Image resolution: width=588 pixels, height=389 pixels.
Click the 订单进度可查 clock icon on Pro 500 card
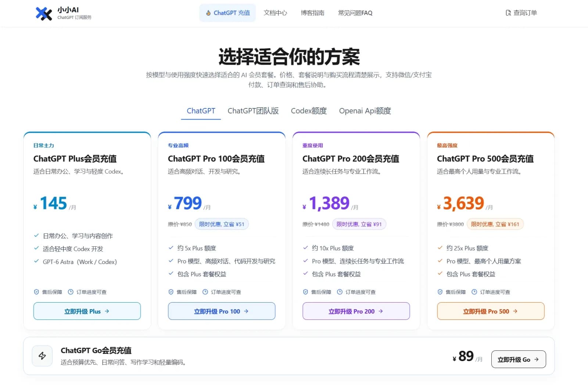tap(474, 292)
